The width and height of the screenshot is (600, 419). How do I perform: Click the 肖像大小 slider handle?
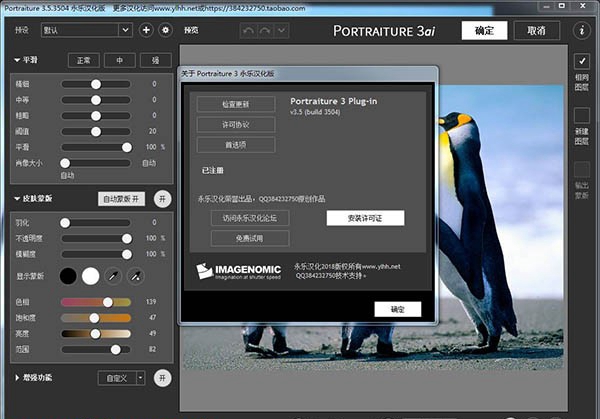pyautogui.click(x=65, y=163)
